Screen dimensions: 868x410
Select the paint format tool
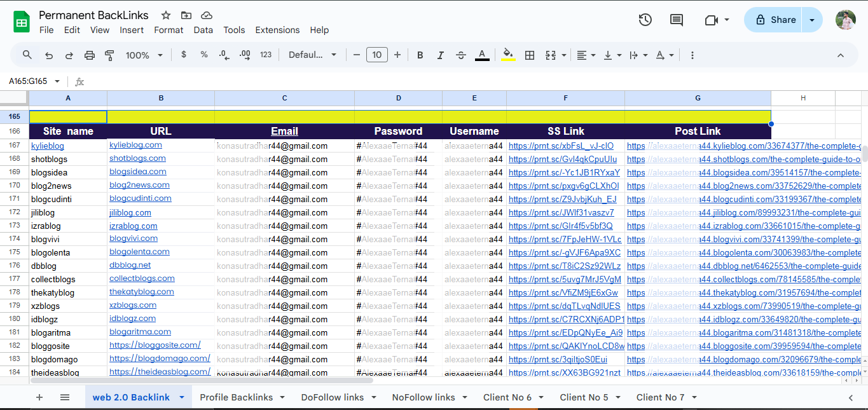tap(109, 55)
